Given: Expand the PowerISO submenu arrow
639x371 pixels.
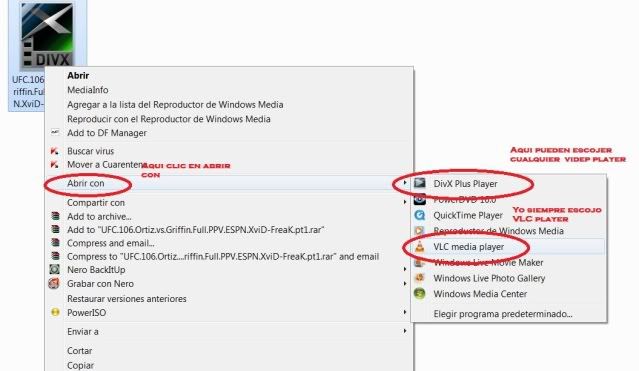Looking at the screenshot, I should pos(405,312).
